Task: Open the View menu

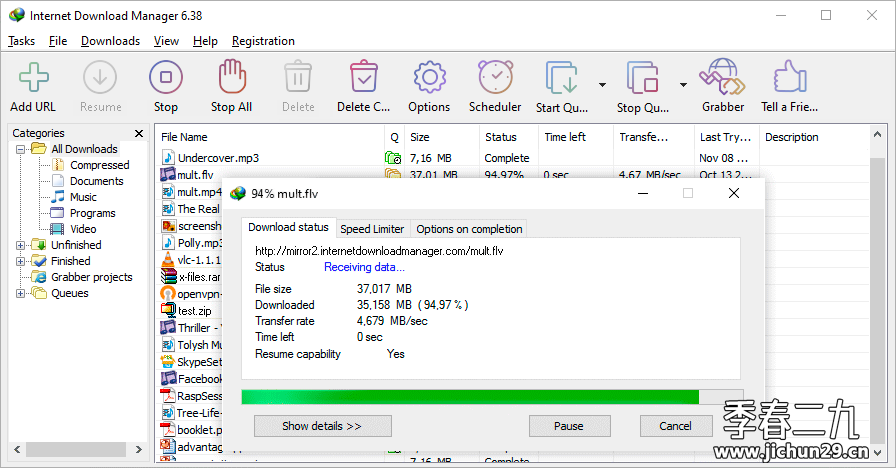Action: click(x=166, y=41)
